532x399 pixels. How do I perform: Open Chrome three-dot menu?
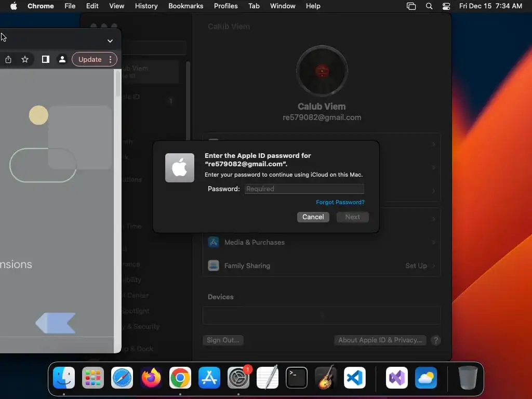point(110,59)
